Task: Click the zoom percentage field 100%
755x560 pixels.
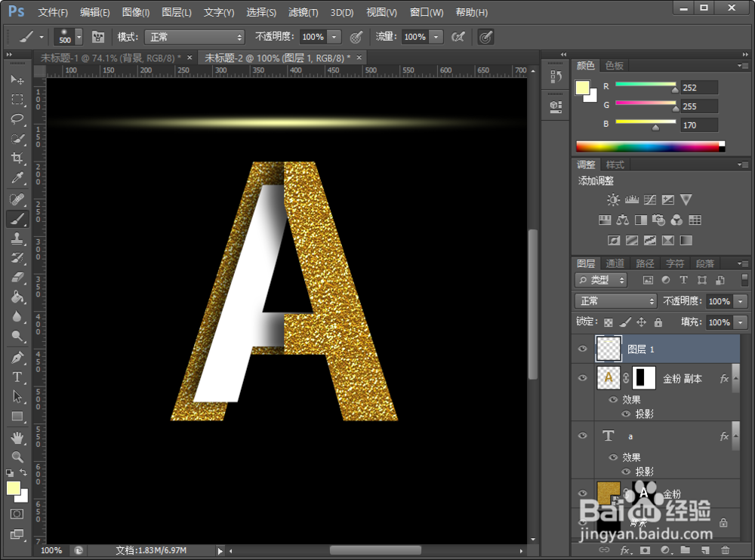Action: coord(51,550)
